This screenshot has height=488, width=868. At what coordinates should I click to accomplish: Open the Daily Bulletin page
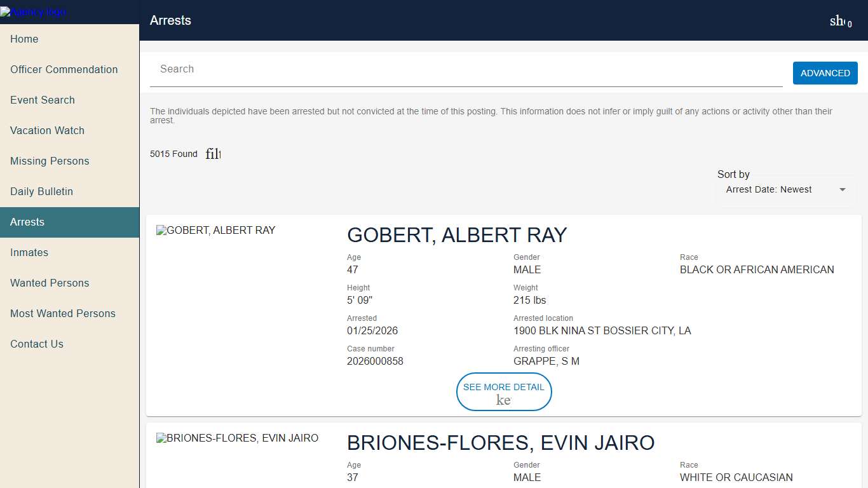point(41,191)
